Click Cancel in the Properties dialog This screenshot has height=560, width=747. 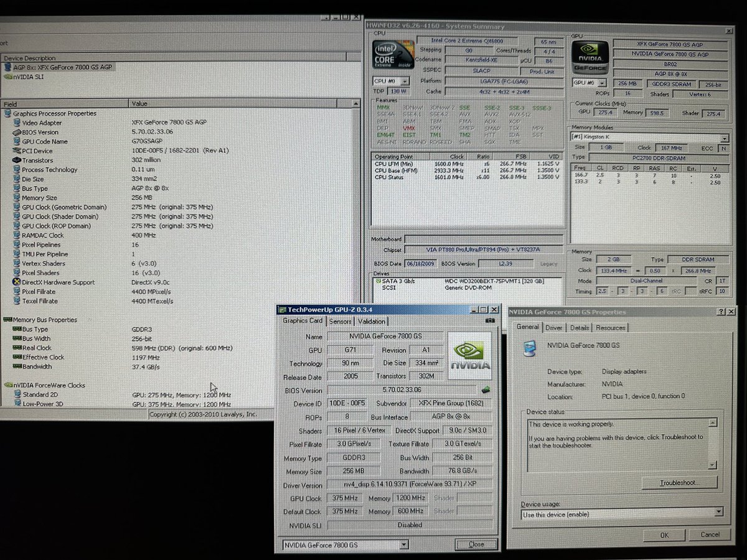point(710,534)
